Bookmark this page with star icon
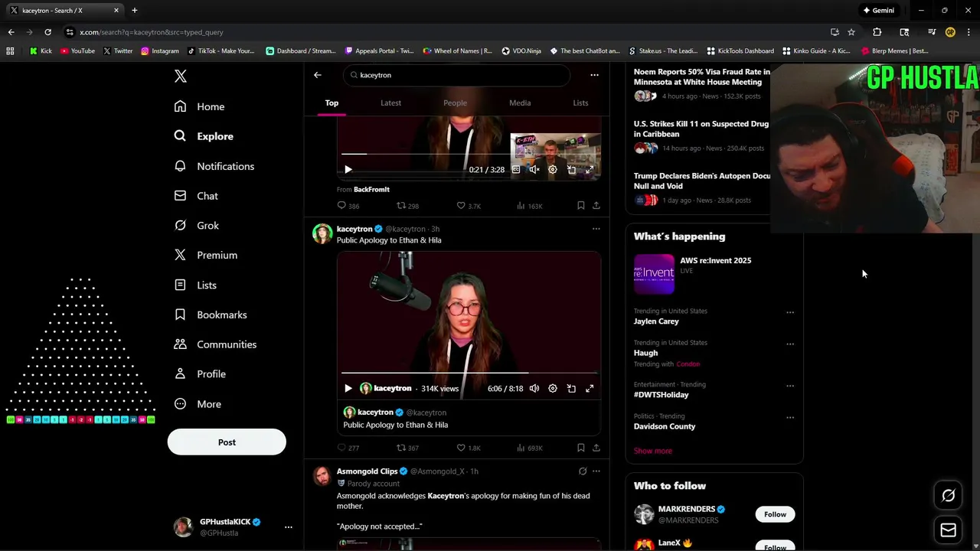980x551 pixels. [851, 32]
